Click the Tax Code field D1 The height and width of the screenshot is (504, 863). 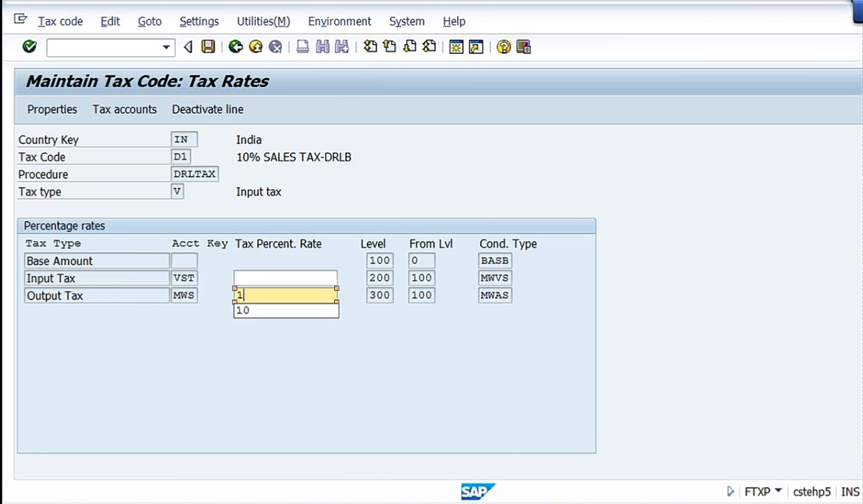click(x=180, y=157)
